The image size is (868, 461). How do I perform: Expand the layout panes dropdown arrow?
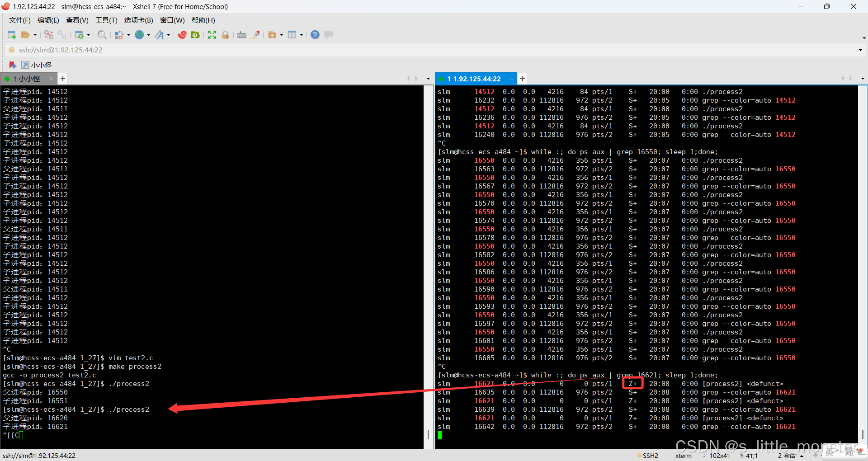(x=301, y=35)
